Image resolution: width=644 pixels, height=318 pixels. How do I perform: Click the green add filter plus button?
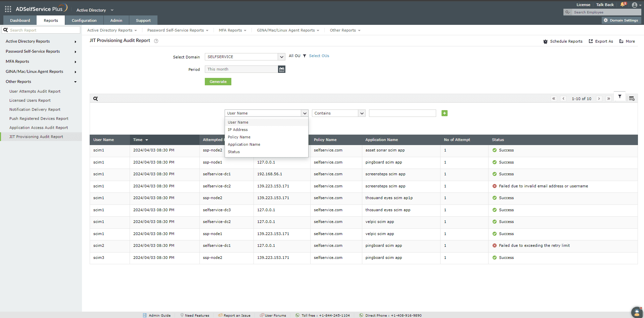coord(445,113)
